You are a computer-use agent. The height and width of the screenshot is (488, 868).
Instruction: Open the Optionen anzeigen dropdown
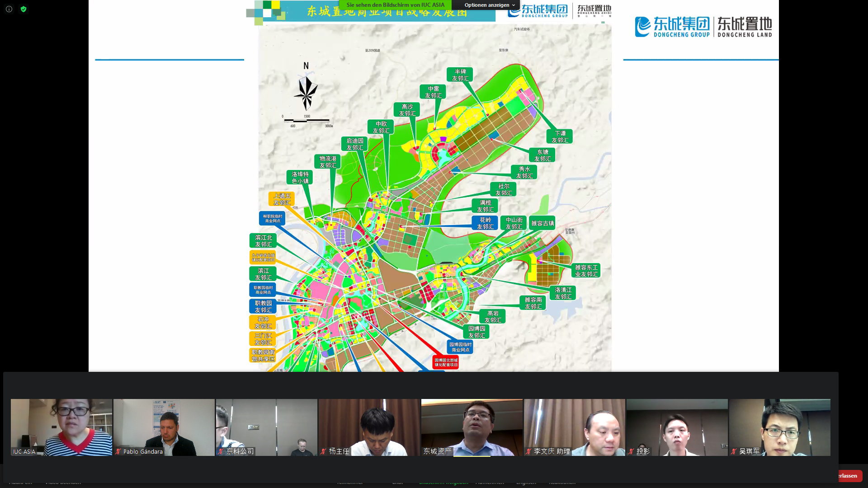tap(486, 5)
